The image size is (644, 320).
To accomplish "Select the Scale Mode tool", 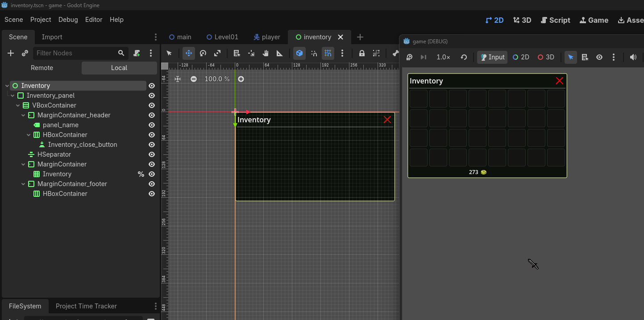I will (217, 53).
